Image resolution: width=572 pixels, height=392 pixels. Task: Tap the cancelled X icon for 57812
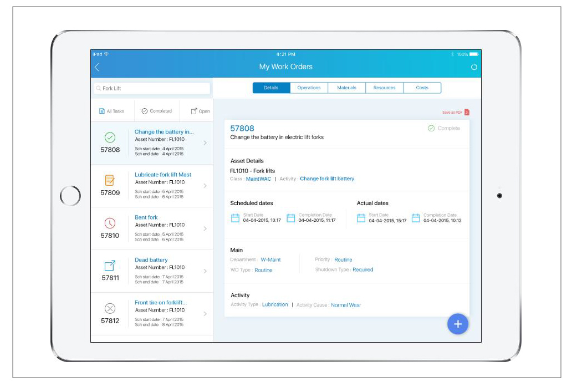pyautogui.click(x=110, y=308)
